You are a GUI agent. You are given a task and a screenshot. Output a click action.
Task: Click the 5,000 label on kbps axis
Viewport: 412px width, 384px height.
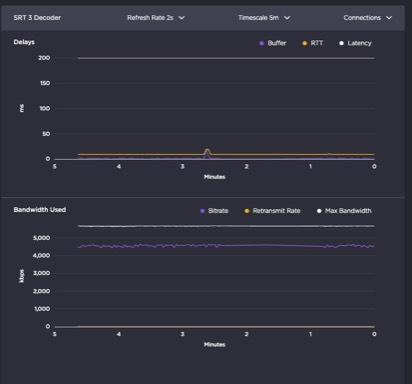(x=42, y=238)
